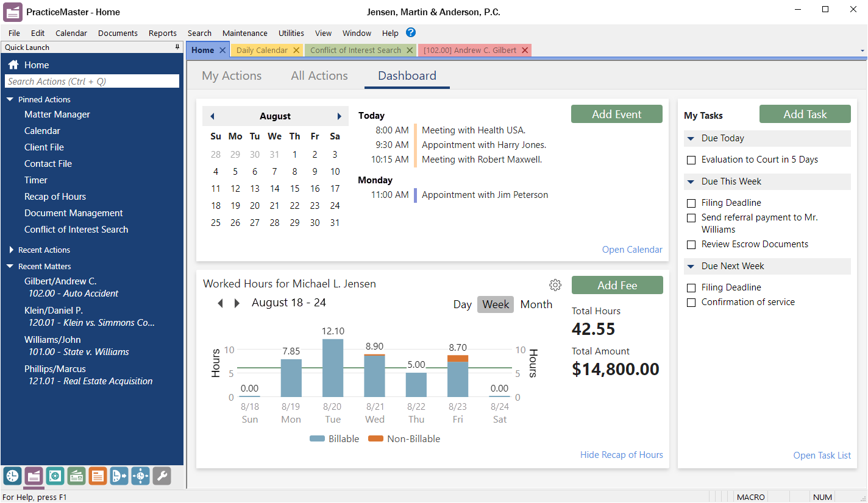
Task: Open Document Management from Pinned Actions
Action: pos(74,213)
